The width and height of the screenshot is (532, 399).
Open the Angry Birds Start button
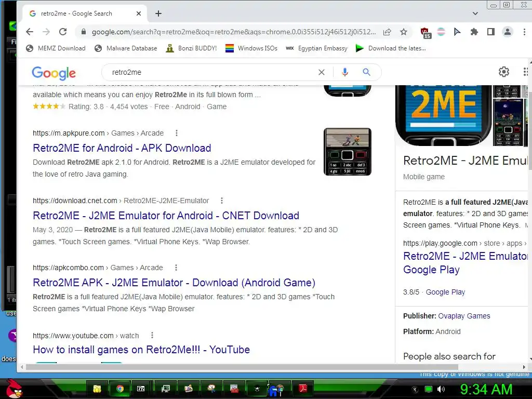click(14, 389)
